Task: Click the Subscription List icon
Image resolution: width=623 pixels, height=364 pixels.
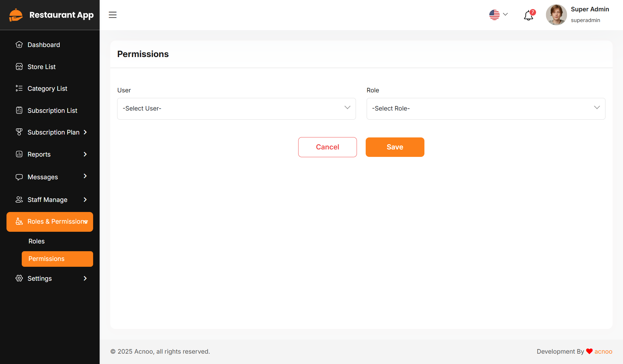Action: point(19,111)
